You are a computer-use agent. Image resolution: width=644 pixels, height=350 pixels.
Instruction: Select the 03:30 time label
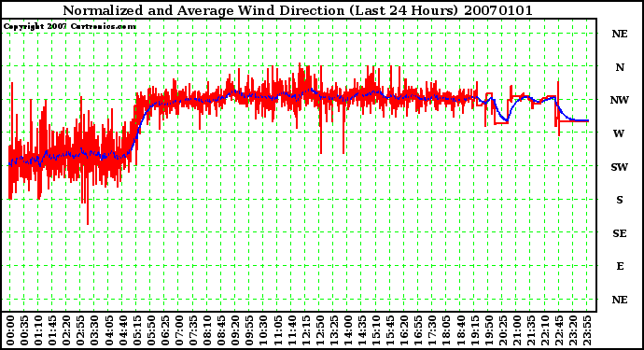tap(94, 330)
